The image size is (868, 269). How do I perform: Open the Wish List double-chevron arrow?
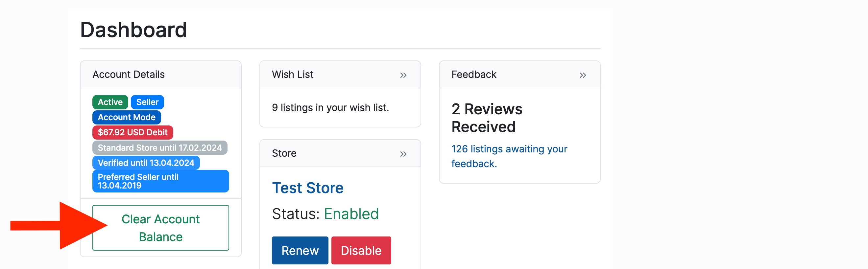pos(403,75)
